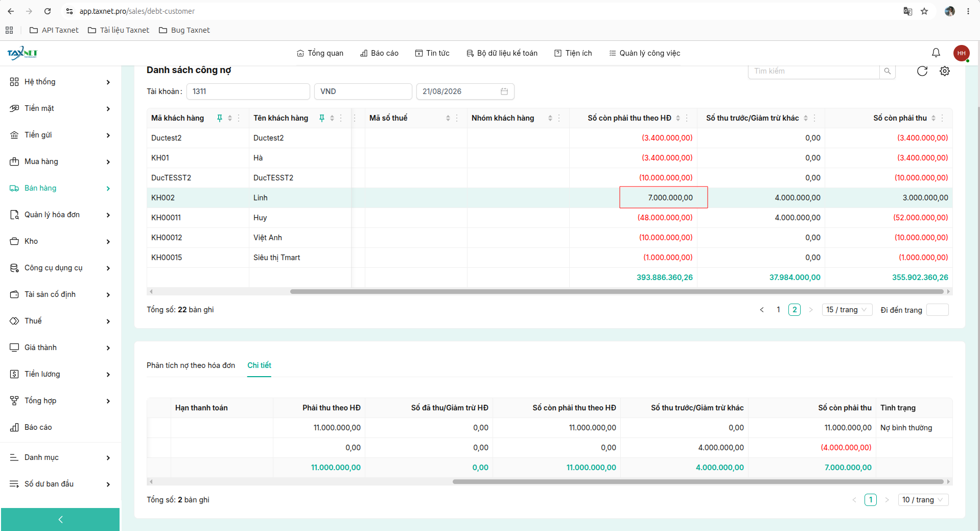Screen dimensions: 980x531
Task: Toggle pin on Tên khách hàng column
Action: [322, 118]
